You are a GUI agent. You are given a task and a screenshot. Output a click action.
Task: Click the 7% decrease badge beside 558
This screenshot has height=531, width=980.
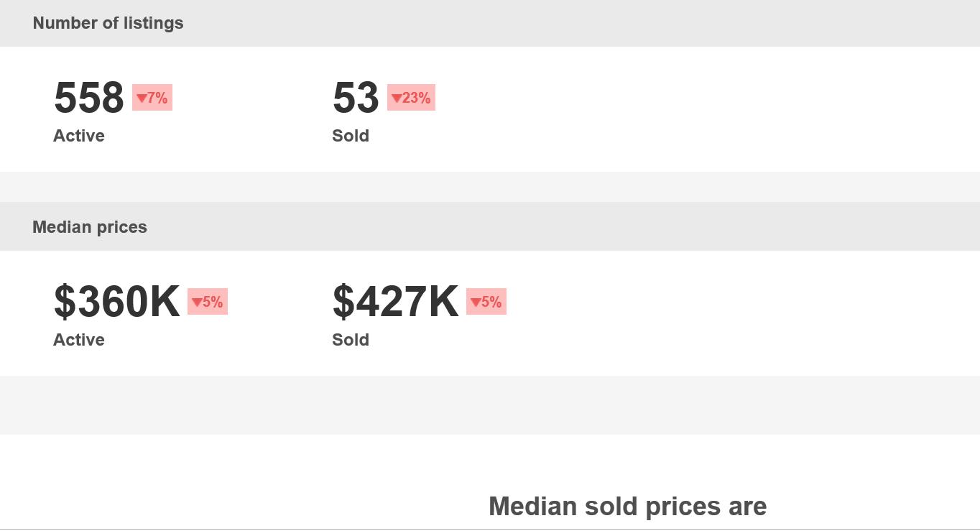click(x=152, y=98)
